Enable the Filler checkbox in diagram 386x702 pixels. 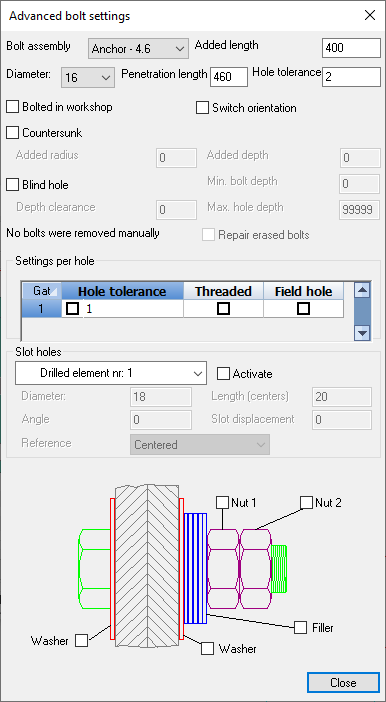(x=300, y=627)
